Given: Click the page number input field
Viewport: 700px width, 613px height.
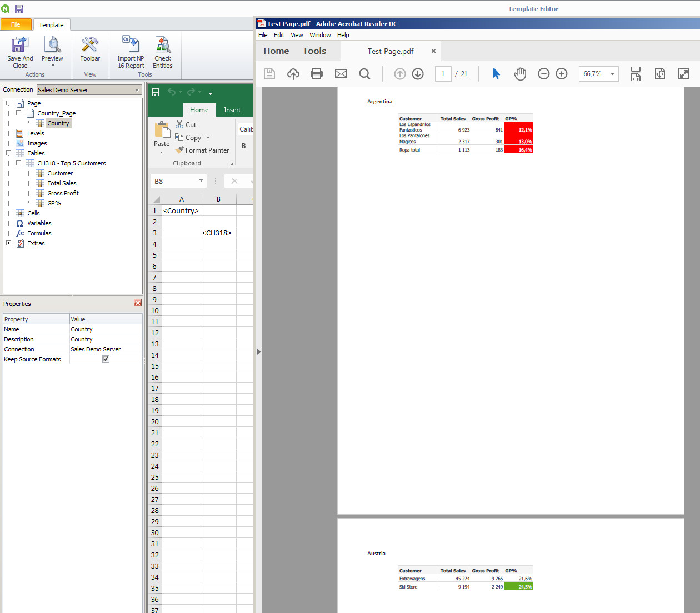Looking at the screenshot, I should pyautogui.click(x=443, y=74).
